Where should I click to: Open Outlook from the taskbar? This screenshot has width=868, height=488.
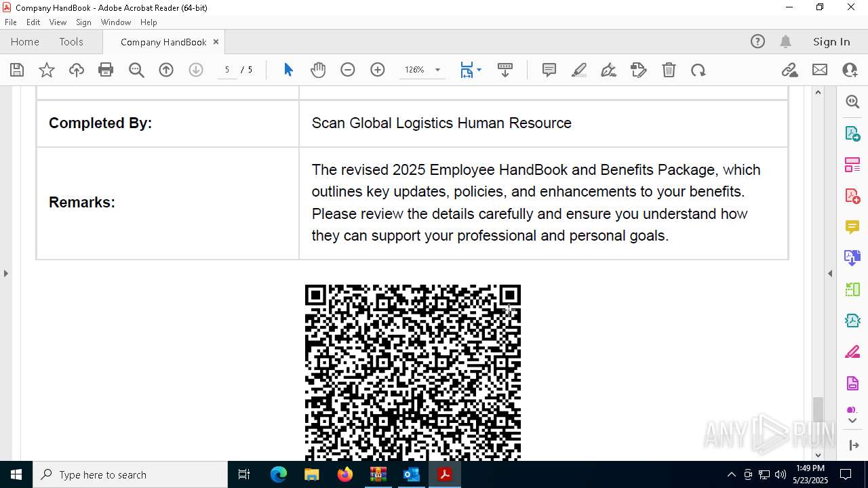(412, 474)
